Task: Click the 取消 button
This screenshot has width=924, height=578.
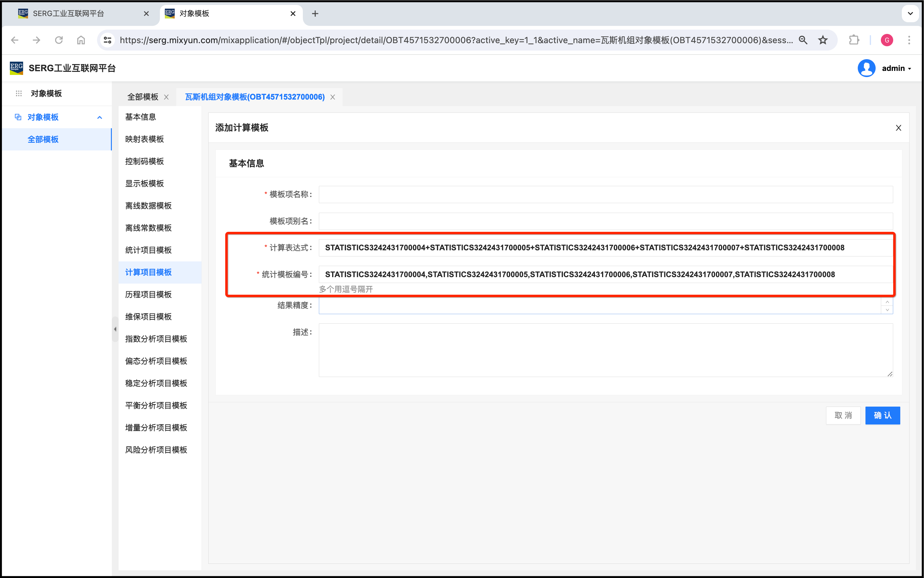Action: [x=843, y=416]
